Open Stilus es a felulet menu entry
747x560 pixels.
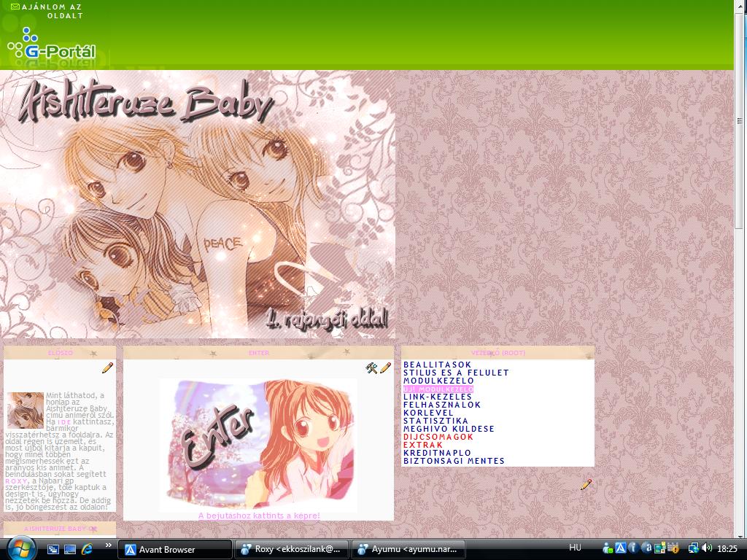457,373
